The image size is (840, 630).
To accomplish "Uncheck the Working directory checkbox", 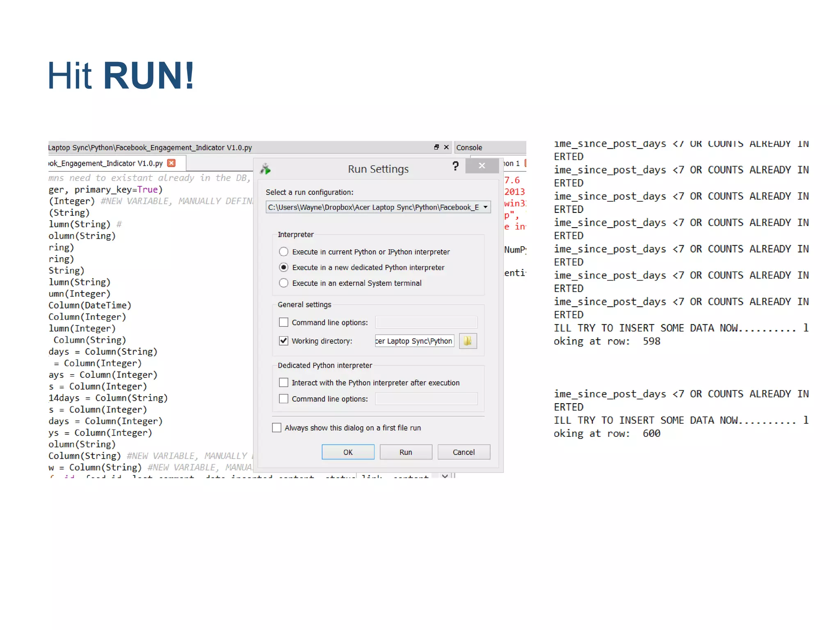I will (283, 341).
